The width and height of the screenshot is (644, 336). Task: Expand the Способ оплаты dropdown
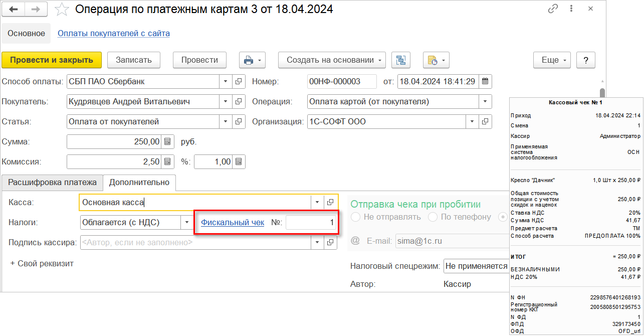(x=226, y=82)
